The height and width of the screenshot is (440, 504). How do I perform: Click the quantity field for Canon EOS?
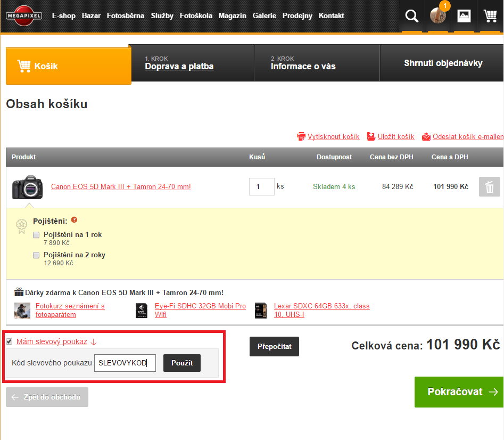pos(262,186)
